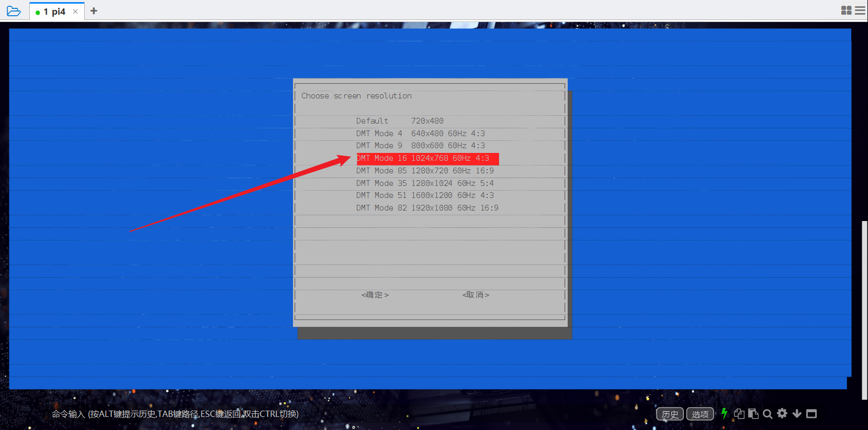Select DMT Mode 16 1024x768
Viewport: 868px width, 430px height.
point(427,158)
